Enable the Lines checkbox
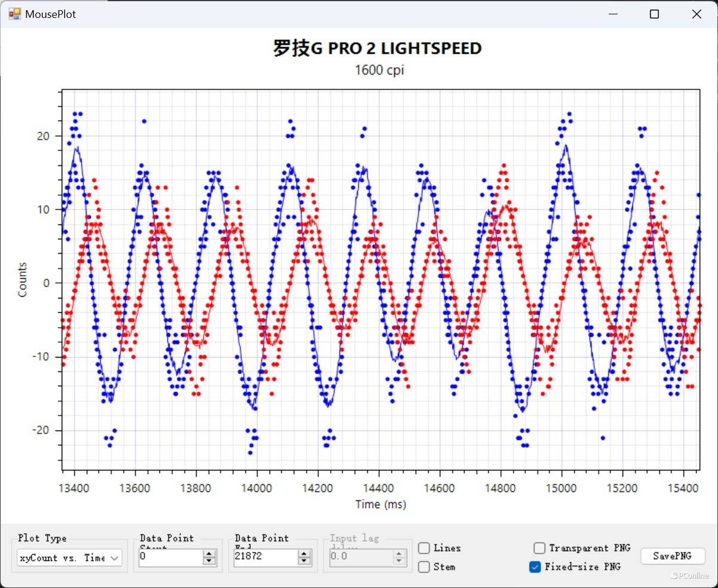The image size is (718, 588). (x=424, y=548)
